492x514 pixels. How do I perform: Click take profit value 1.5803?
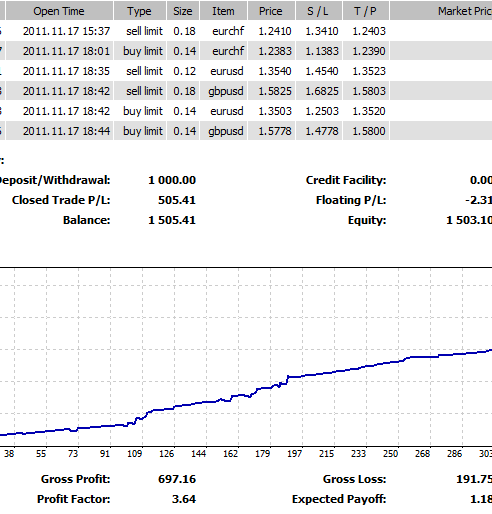pos(369,91)
